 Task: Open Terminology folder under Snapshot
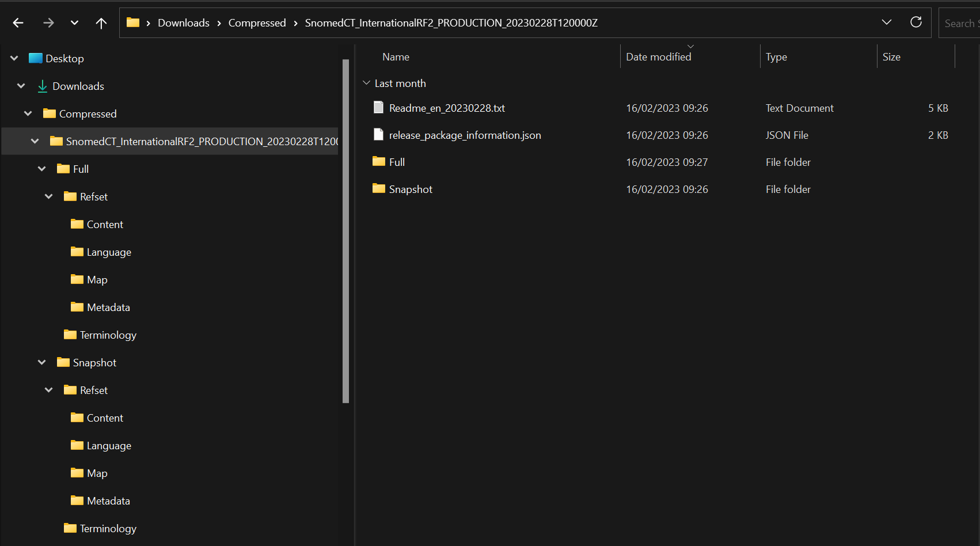108,529
